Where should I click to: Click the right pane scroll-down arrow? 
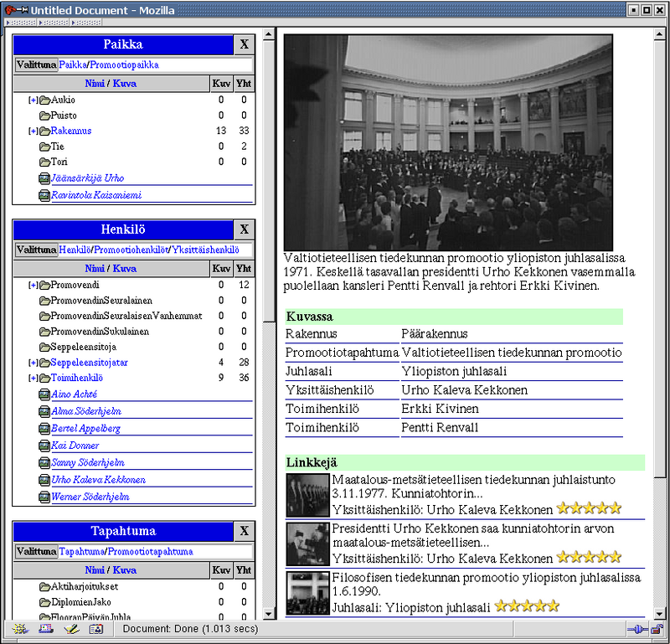pyautogui.click(x=660, y=614)
